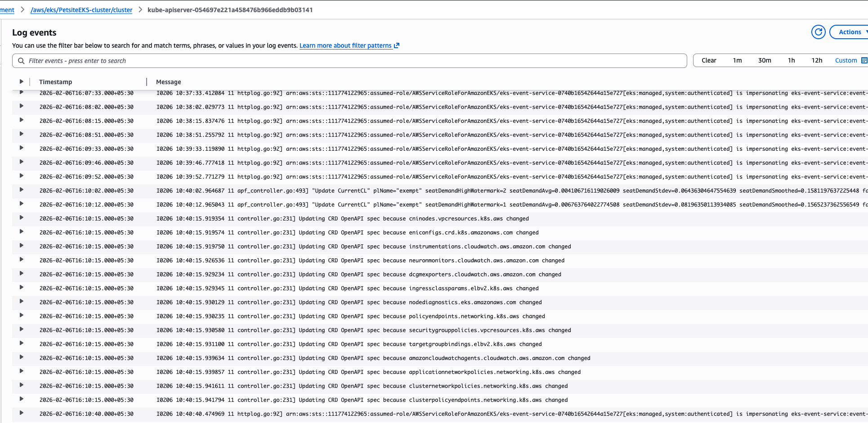The image size is (868, 423).
Task: Expand the amazoncloudwatchagents event row
Action: (21, 357)
